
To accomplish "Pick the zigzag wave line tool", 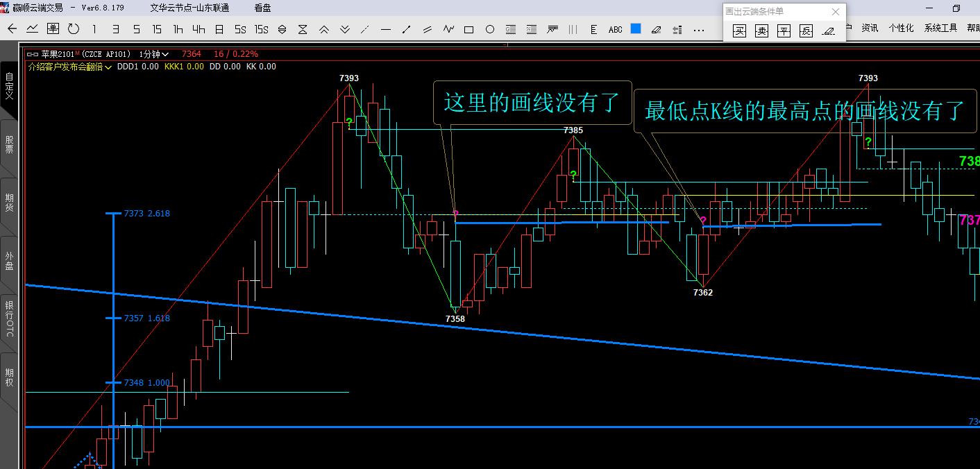I will tap(448, 29).
